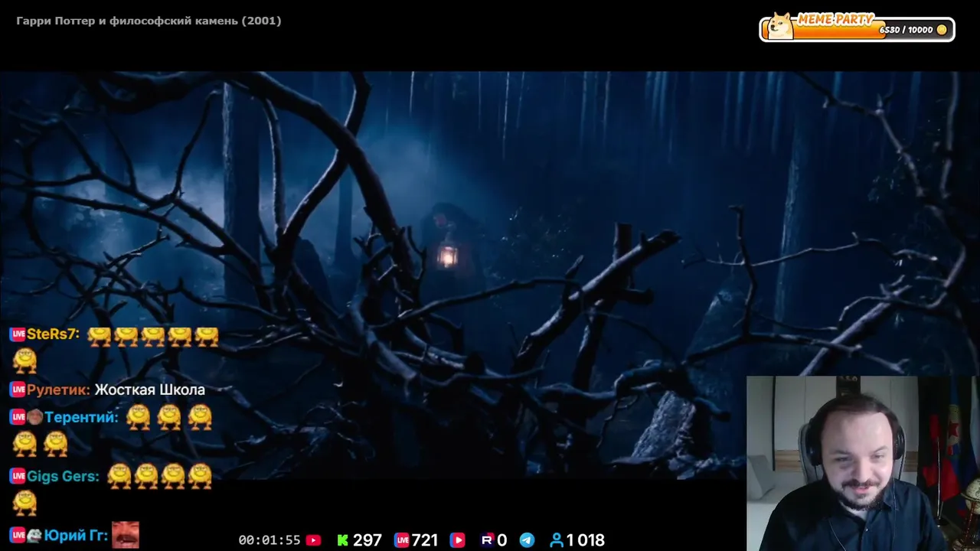Screen dimensions: 980x551
Task: Click the Gigs Gers username in chat
Action: [x=63, y=476]
